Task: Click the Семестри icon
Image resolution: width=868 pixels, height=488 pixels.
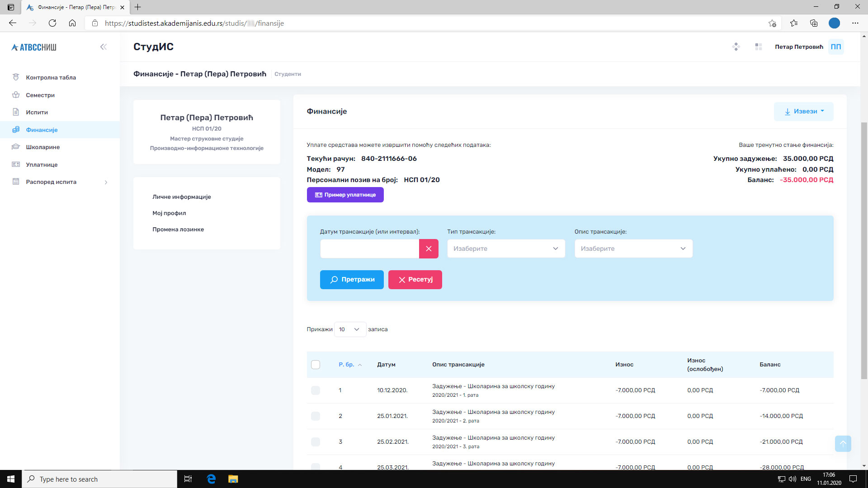Action: (x=16, y=95)
